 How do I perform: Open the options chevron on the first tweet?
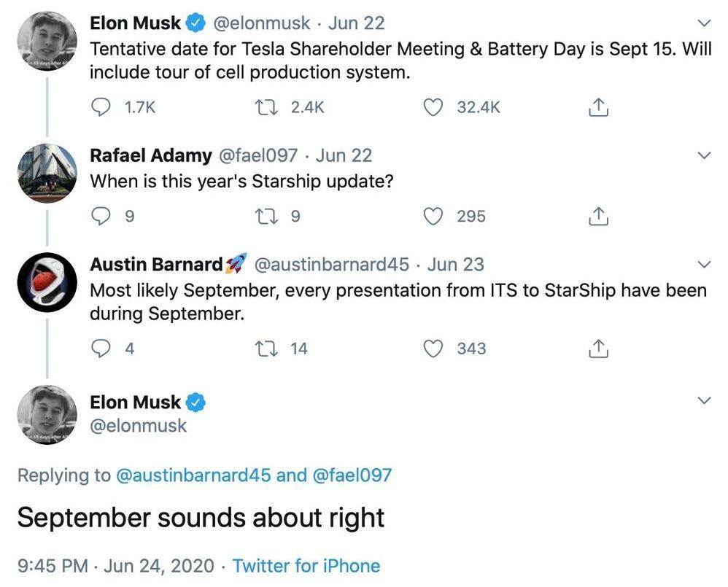[704, 23]
